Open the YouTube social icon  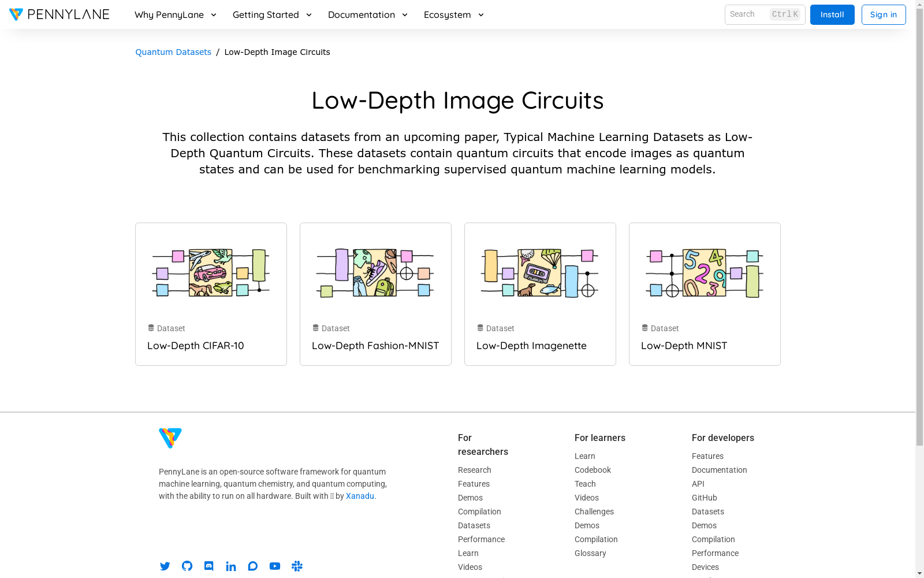coord(275,566)
